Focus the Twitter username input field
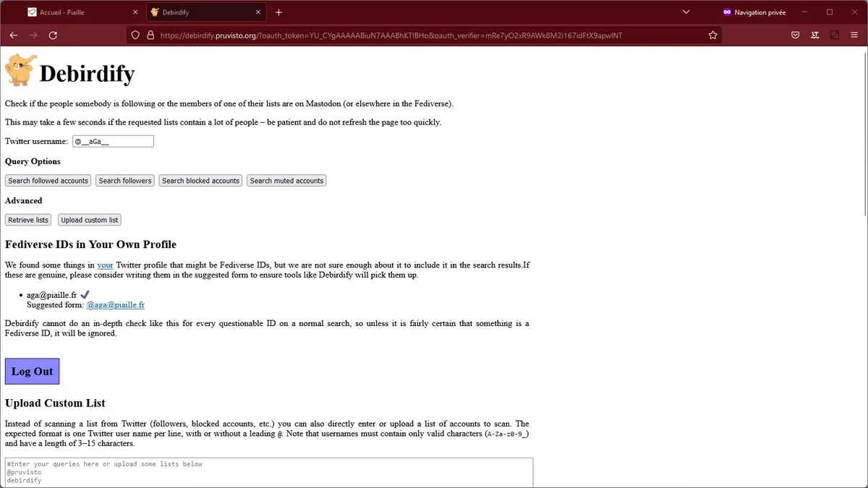868x488 pixels. [113, 142]
